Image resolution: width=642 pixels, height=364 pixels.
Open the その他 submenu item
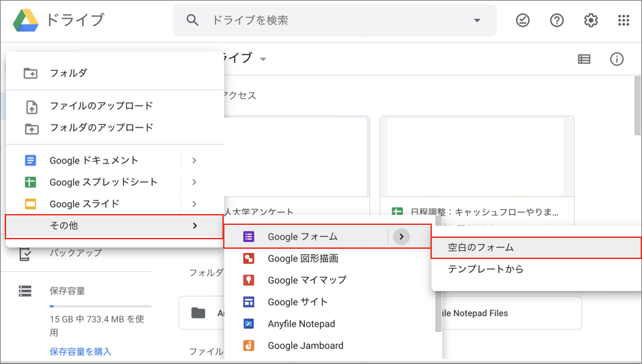(x=114, y=226)
